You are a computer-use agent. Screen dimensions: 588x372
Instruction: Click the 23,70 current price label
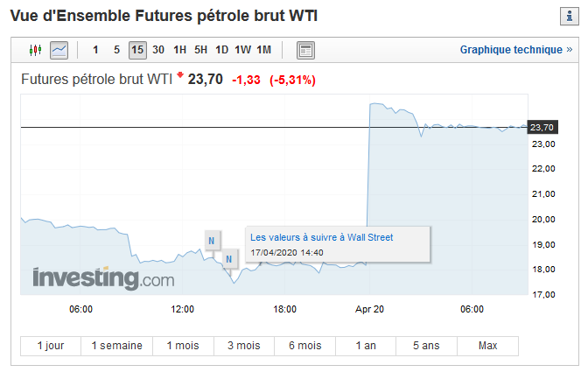(x=542, y=128)
